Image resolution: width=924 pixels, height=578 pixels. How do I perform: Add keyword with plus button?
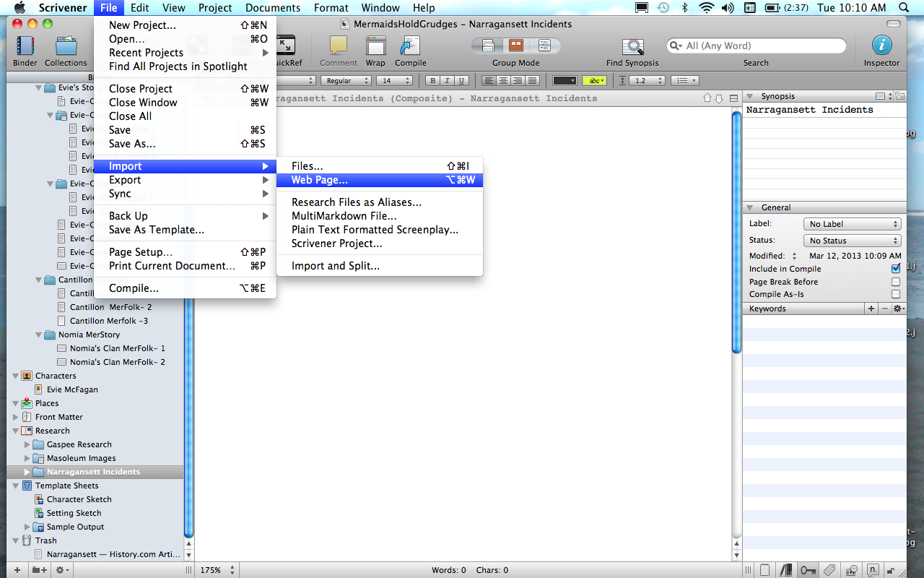pos(871,309)
